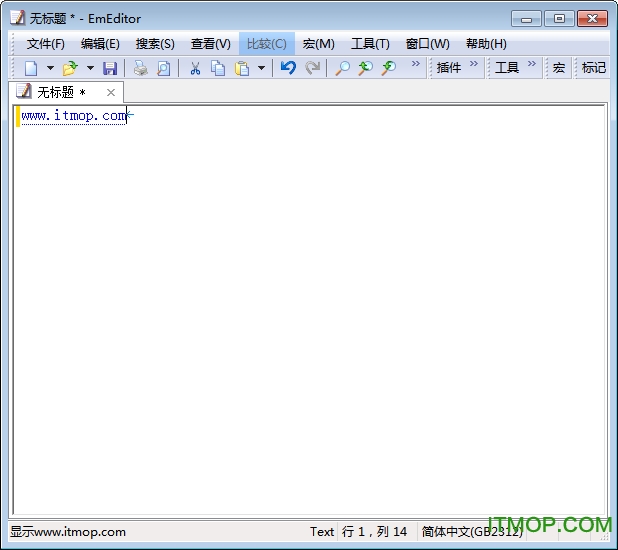Open the 编辑(E) menu
This screenshot has height=550, width=618.
coord(100,44)
